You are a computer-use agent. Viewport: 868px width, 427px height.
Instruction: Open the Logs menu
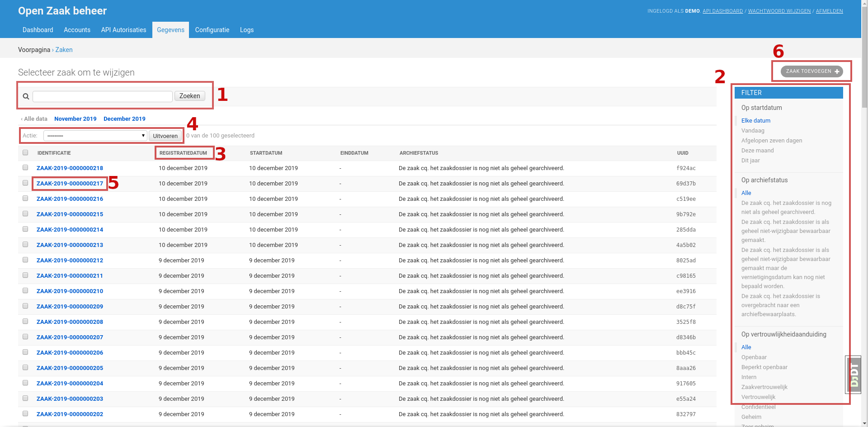[247, 30]
